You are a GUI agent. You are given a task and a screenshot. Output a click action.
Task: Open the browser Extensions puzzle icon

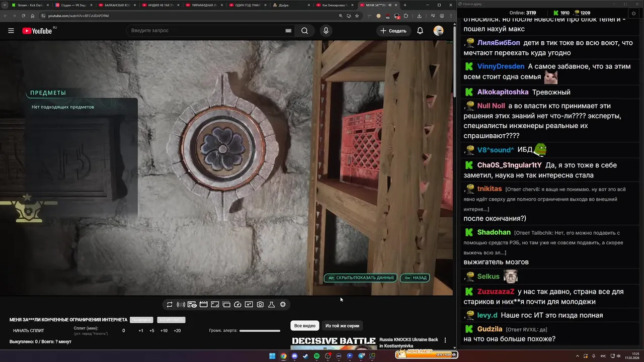click(x=407, y=16)
